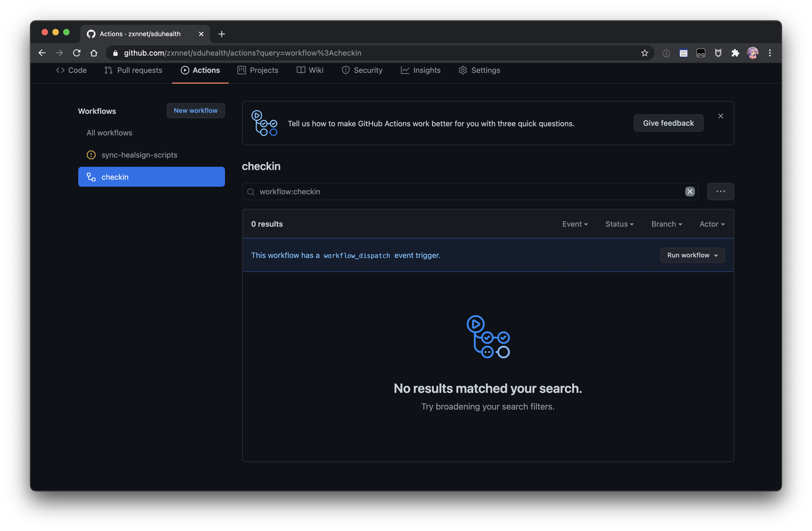
Task: Click the Actions tab play-circle icon
Action: [185, 70]
